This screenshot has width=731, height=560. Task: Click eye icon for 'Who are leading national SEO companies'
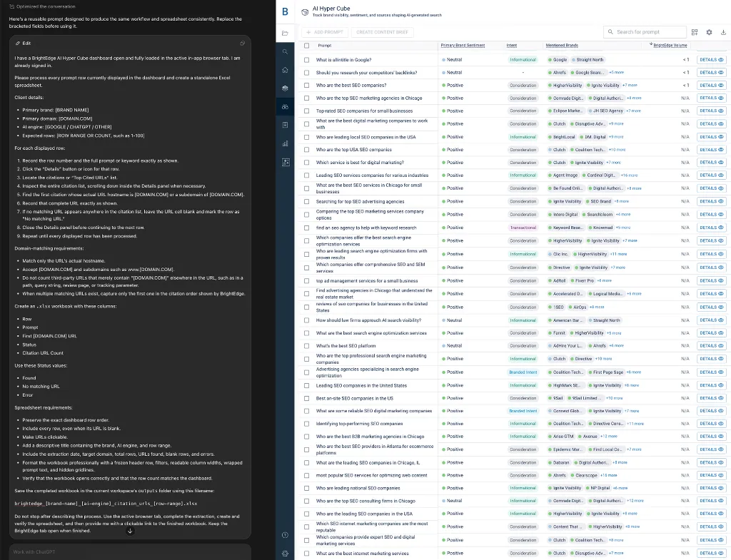[721, 488]
